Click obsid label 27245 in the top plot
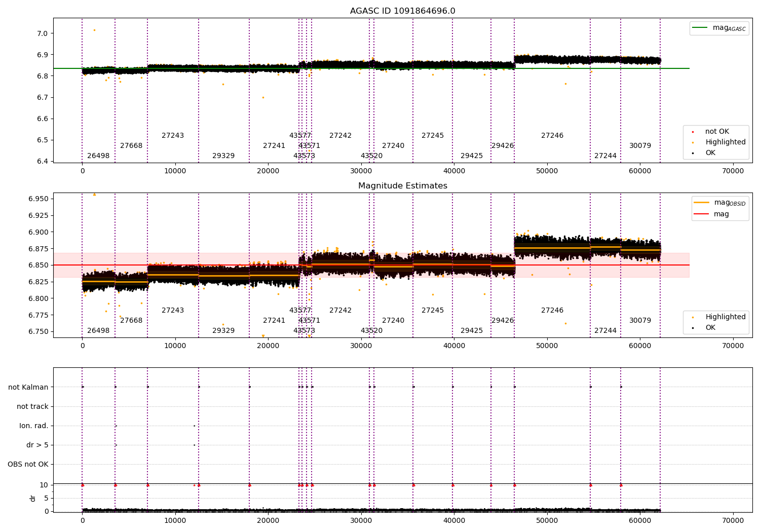The image size is (760, 532). pyautogui.click(x=433, y=136)
